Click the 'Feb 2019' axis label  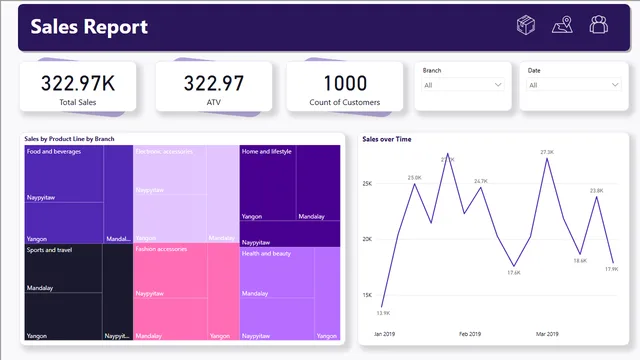click(x=470, y=334)
